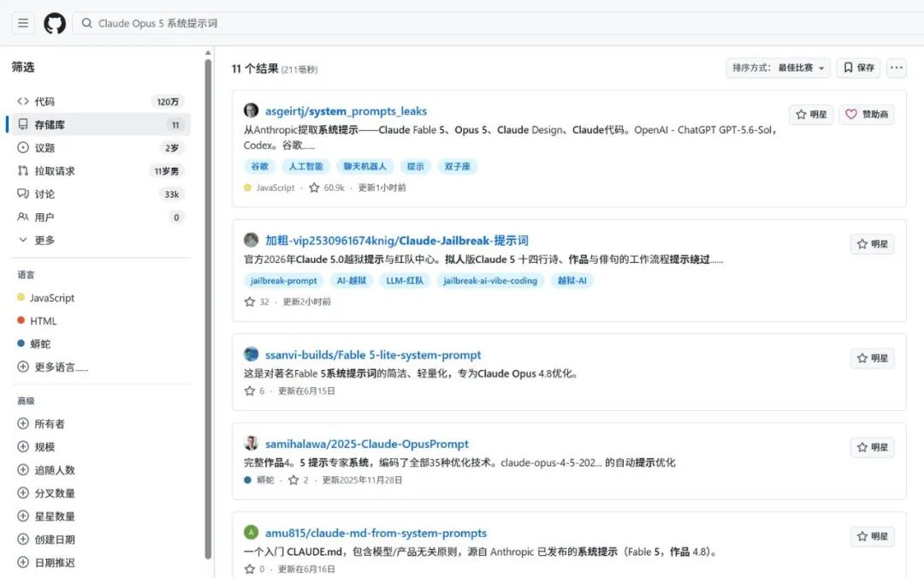Click the green amu815 avatar

251,532
